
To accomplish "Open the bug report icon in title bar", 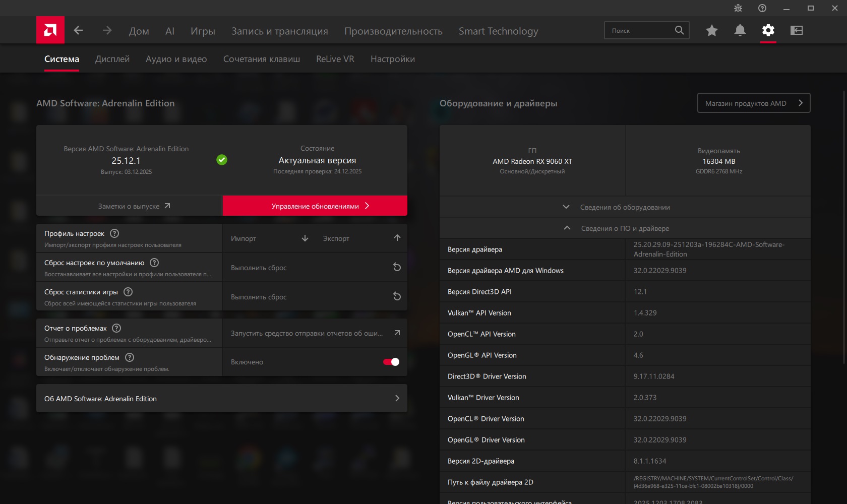I will click(738, 8).
